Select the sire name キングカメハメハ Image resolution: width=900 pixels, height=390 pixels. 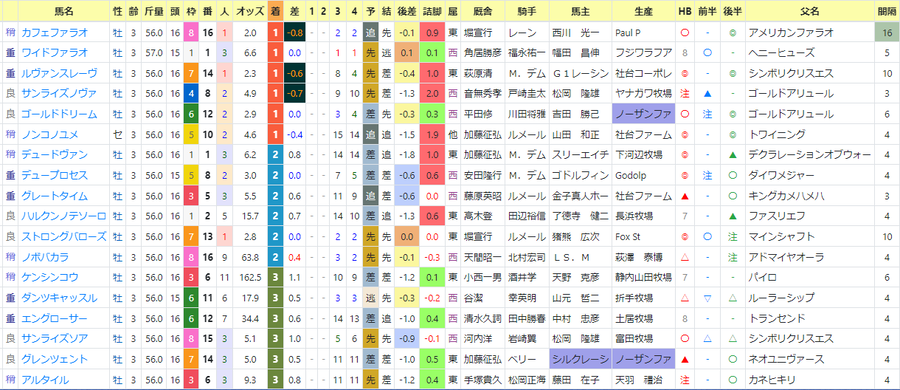coord(786,196)
